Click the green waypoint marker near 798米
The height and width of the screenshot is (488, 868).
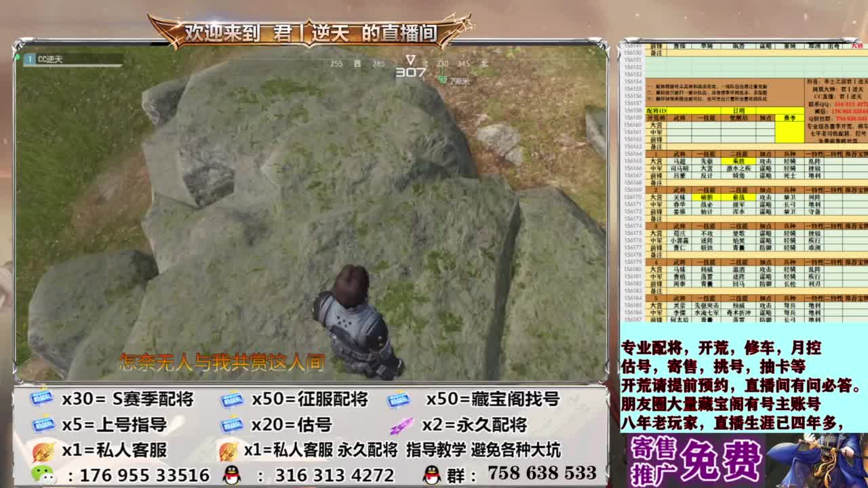coord(443,80)
